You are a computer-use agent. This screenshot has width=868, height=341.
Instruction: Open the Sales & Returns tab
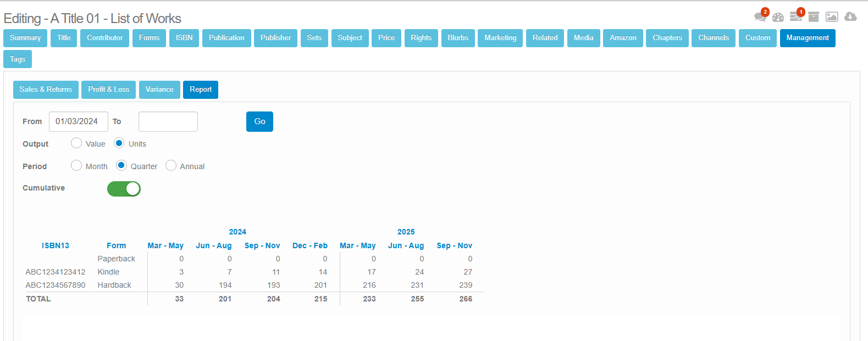(46, 90)
